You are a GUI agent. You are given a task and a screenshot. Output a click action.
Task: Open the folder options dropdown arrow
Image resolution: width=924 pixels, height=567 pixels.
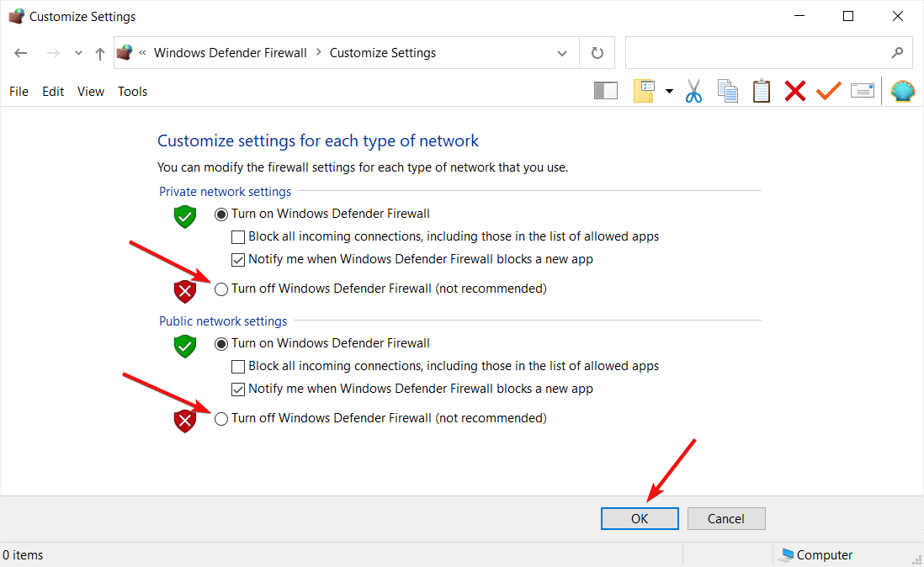click(x=669, y=92)
